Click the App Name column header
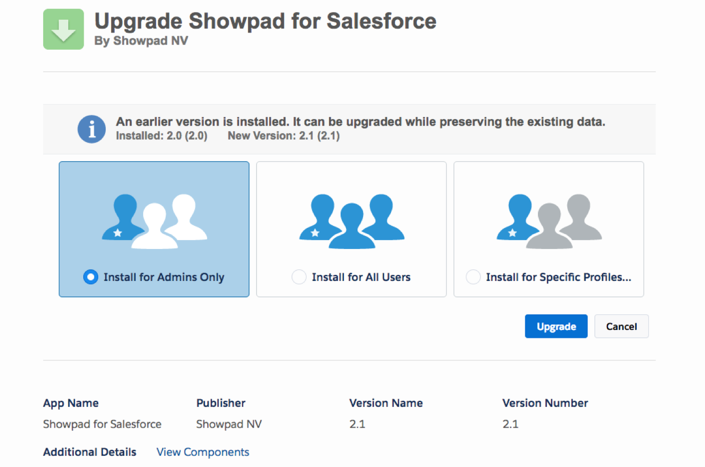 coord(71,403)
